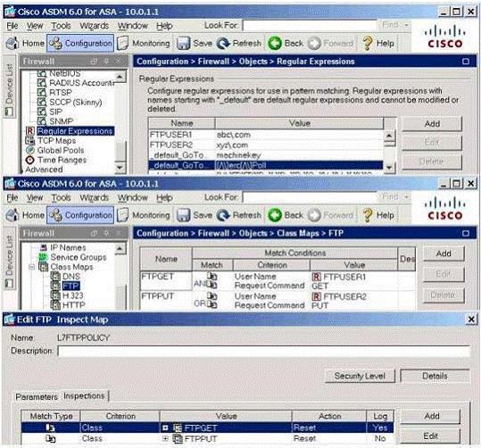This screenshot has width=481, height=448.
Task: Select Service Groups in the Firewall tree
Action: pyautogui.click(x=79, y=257)
